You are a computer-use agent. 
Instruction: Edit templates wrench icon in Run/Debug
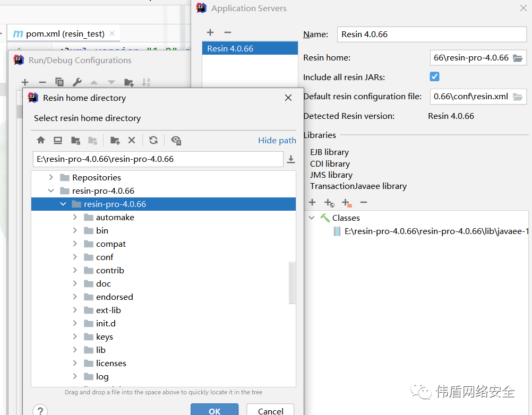point(77,82)
